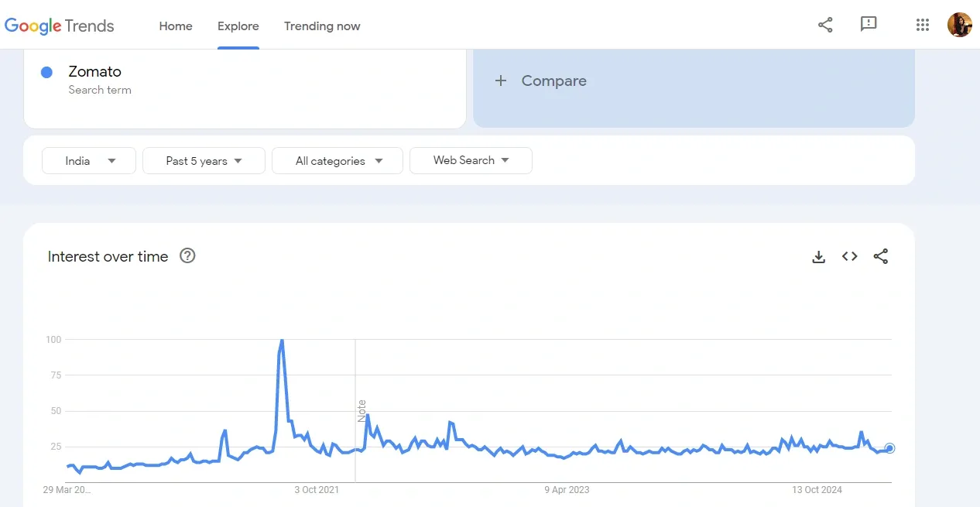Expand the India region dropdown
Viewport: 980px width, 507px height.
pyautogui.click(x=89, y=161)
